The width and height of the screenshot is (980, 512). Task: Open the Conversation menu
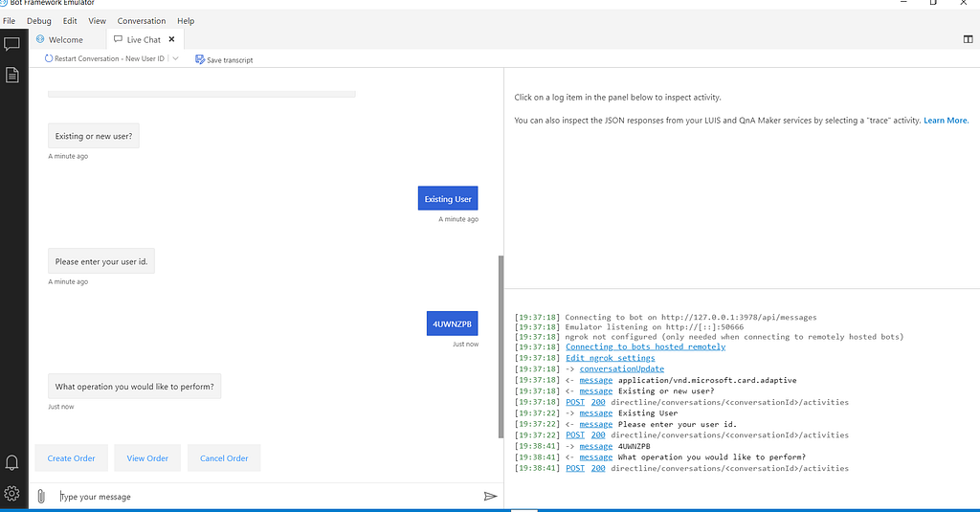142,21
